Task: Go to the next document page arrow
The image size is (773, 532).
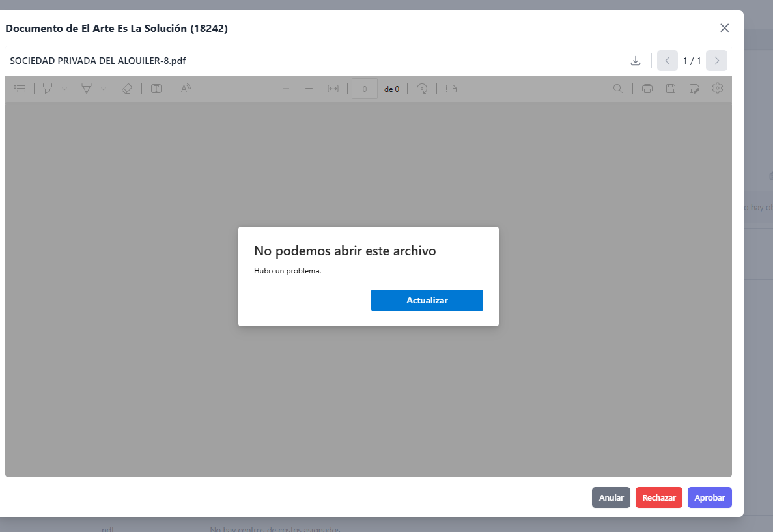Action: [x=716, y=61]
